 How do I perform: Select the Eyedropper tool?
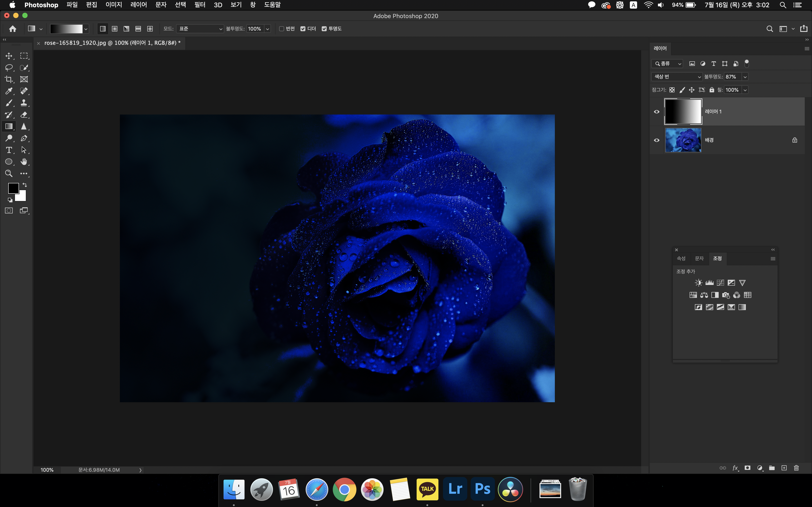coord(9,91)
